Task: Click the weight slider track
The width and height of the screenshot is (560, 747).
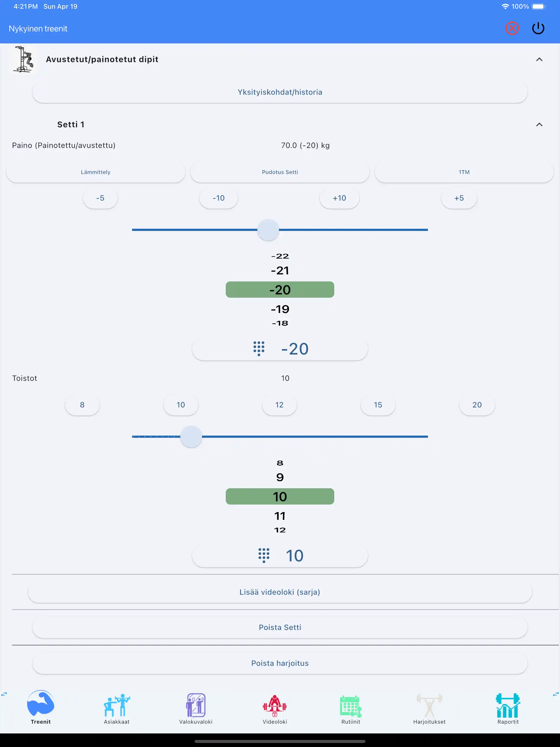Action: pyautogui.click(x=354, y=230)
